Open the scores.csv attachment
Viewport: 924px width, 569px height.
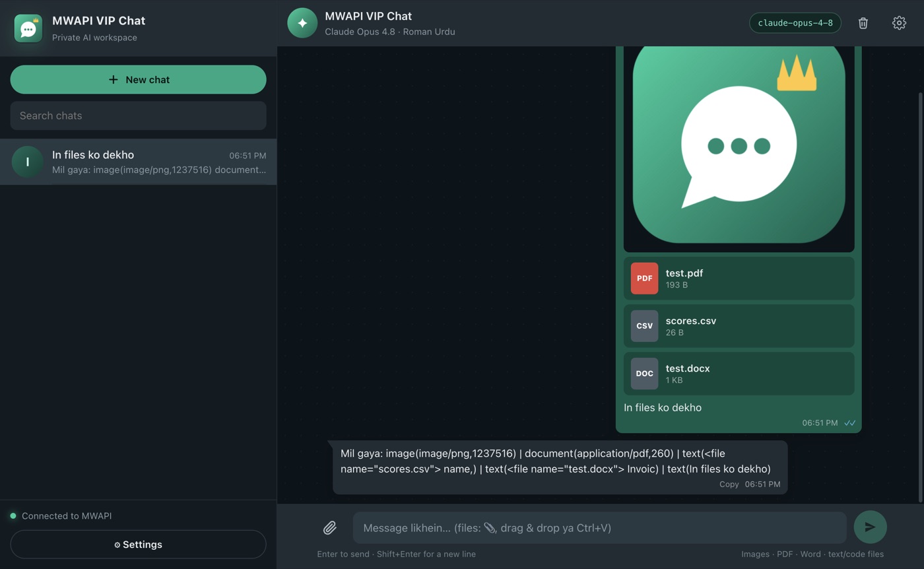(x=739, y=326)
